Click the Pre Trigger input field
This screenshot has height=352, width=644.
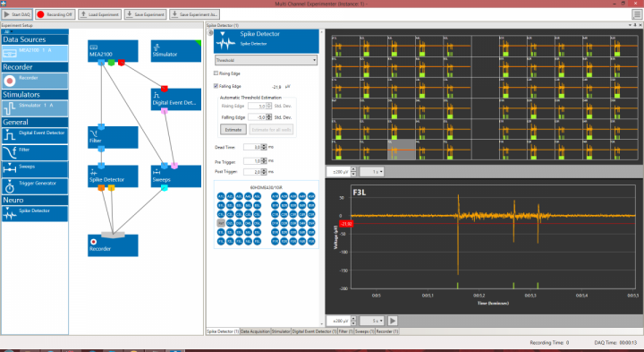[x=252, y=161]
